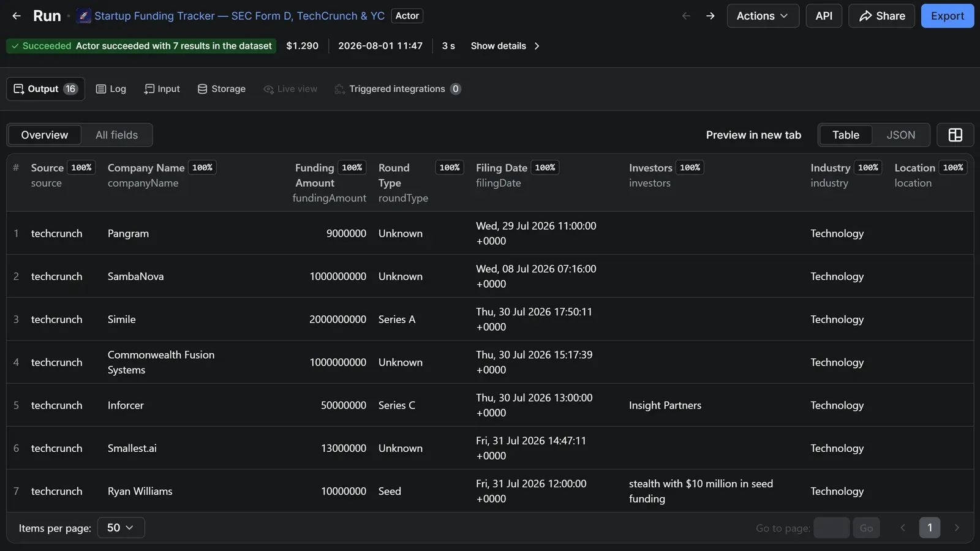This screenshot has width=980, height=551.
Task: Click funding amount 50000000
Action: (344, 405)
